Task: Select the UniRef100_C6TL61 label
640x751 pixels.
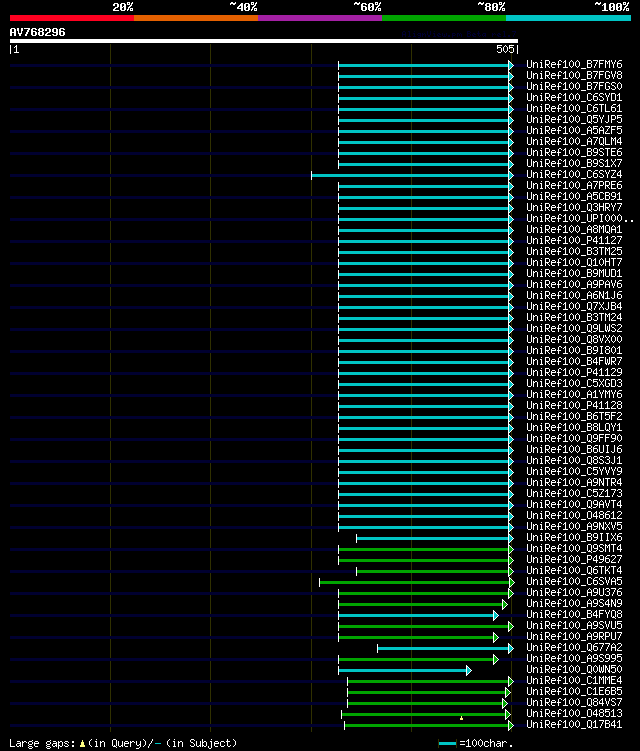Action: click(x=574, y=108)
